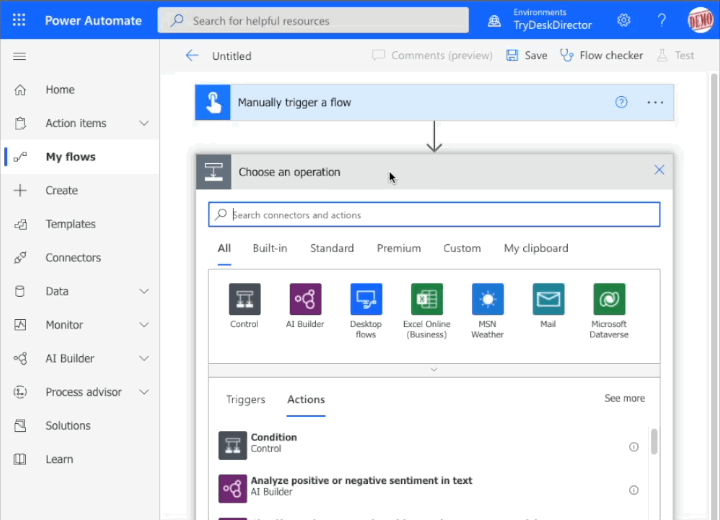Go back with the left arrow icon
This screenshot has height=520, width=720.
tap(192, 56)
